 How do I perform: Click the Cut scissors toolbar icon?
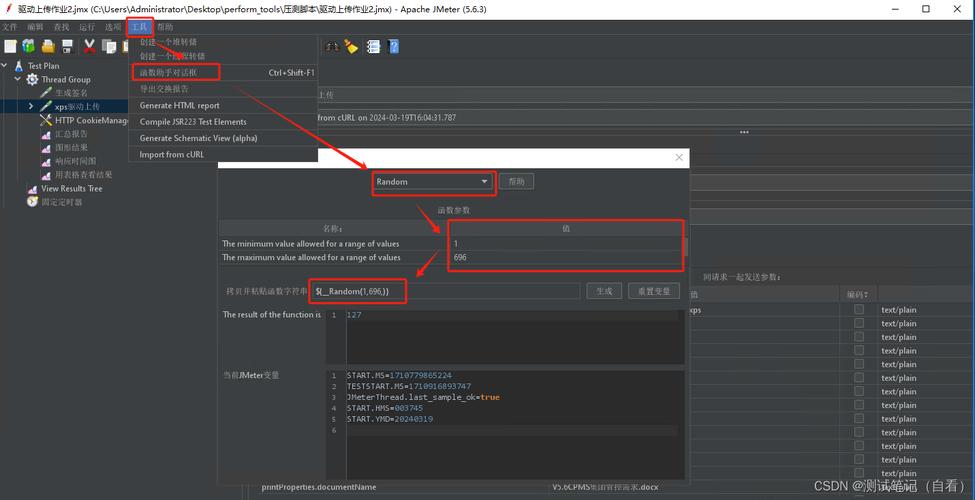click(x=90, y=46)
